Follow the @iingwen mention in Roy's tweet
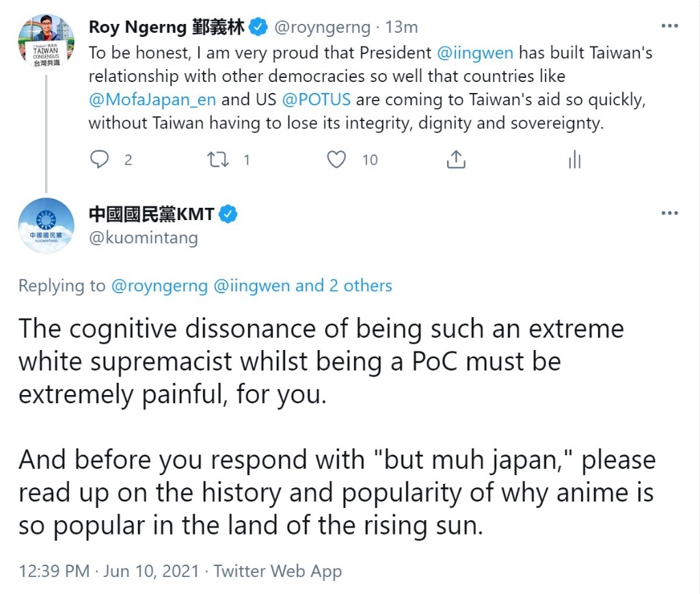 pos(475,53)
